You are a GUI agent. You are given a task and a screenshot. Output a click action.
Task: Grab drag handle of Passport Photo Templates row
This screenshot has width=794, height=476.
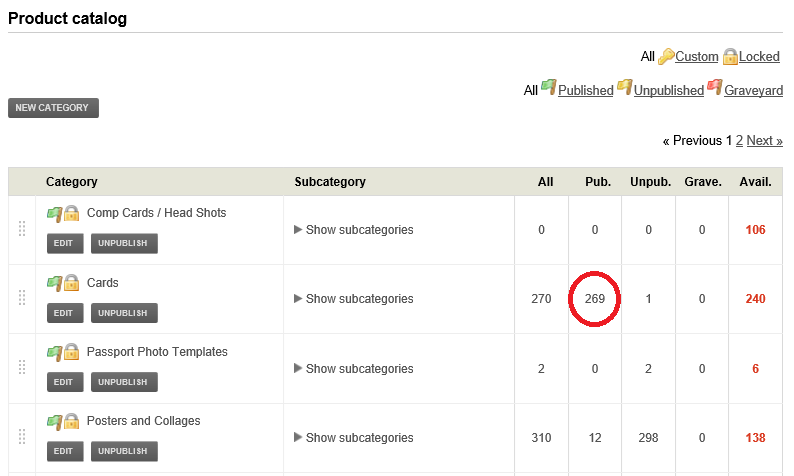tap(22, 367)
